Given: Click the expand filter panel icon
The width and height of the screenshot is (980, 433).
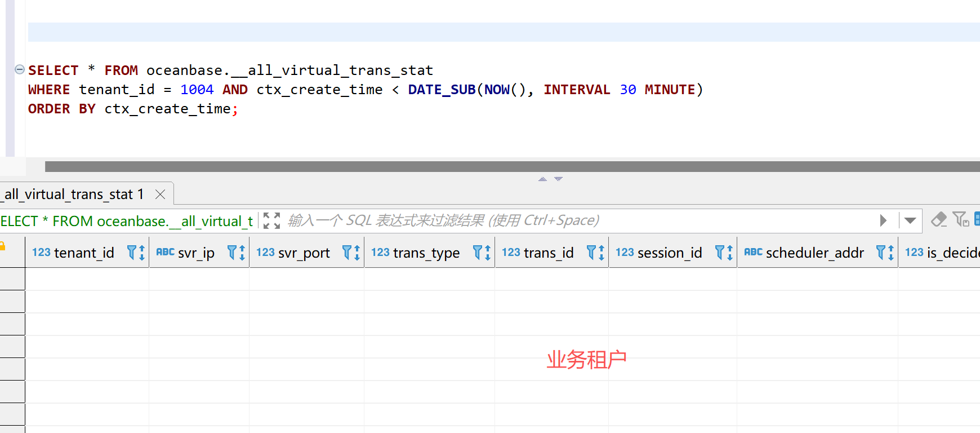Looking at the screenshot, I should tap(271, 220).
